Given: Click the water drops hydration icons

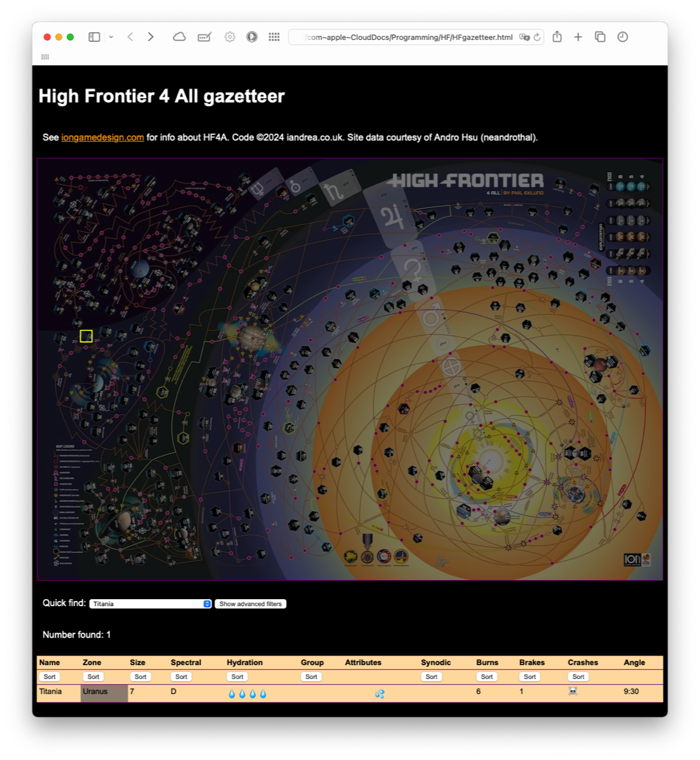Looking at the screenshot, I should coord(247,694).
